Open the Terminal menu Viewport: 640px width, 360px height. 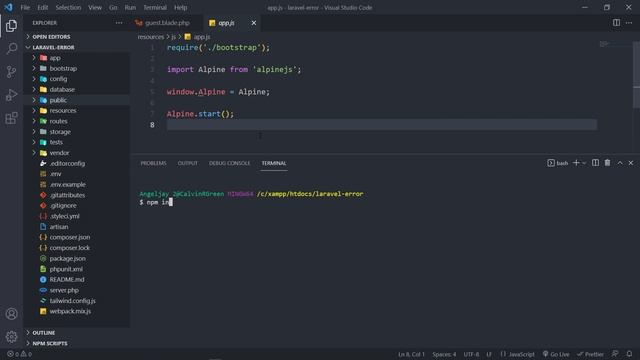155,7
